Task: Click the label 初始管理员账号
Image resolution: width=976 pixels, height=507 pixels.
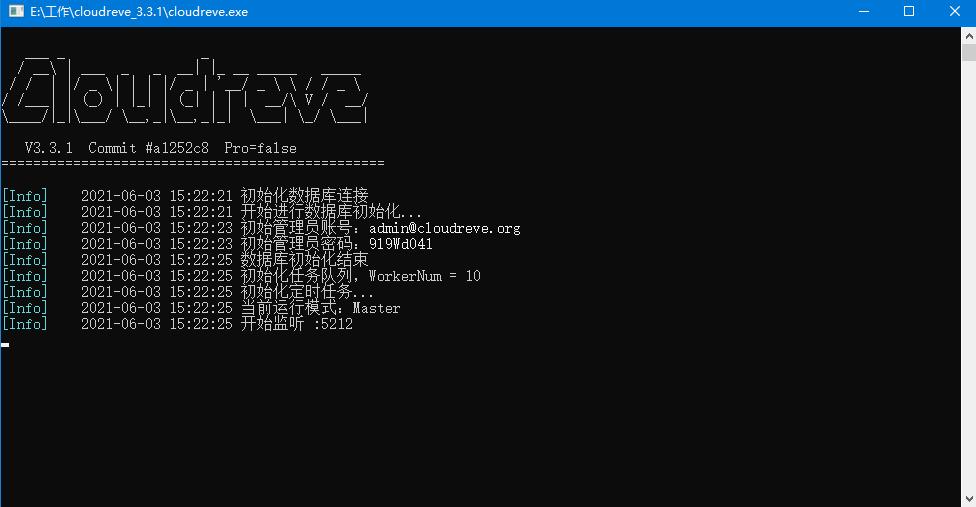Action: point(296,228)
